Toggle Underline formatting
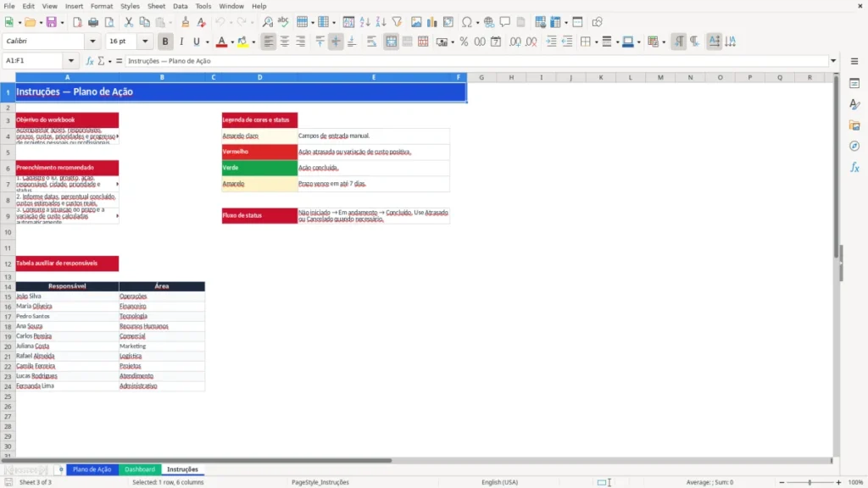Screen dimensions: 868x488 coord(196,42)
